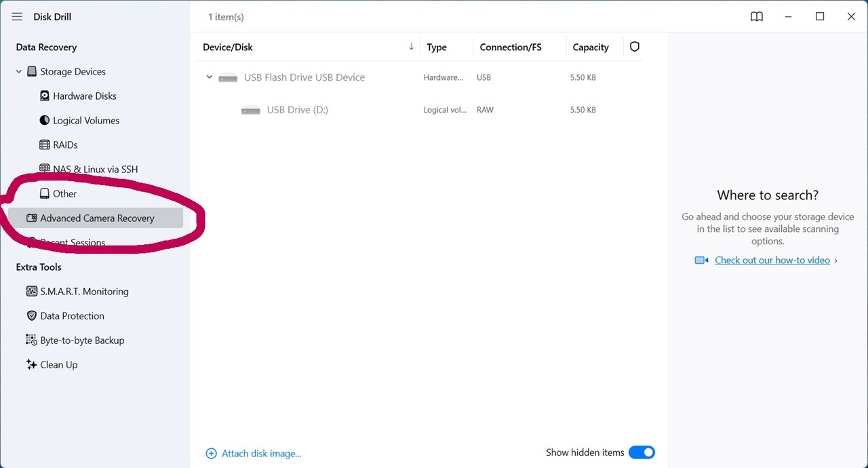Click the Data Recovery section heading
This screenshot has height=468, width=868.
tap(46, 47)
